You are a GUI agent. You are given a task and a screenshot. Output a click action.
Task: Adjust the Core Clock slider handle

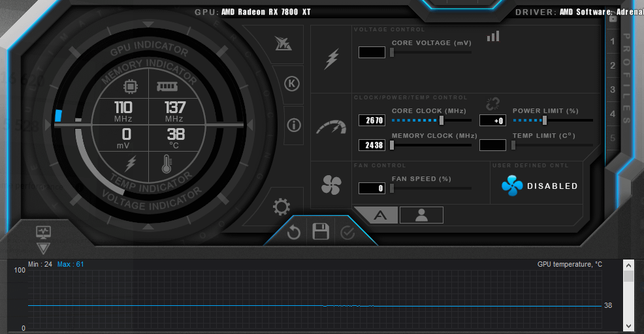[442, 120]
